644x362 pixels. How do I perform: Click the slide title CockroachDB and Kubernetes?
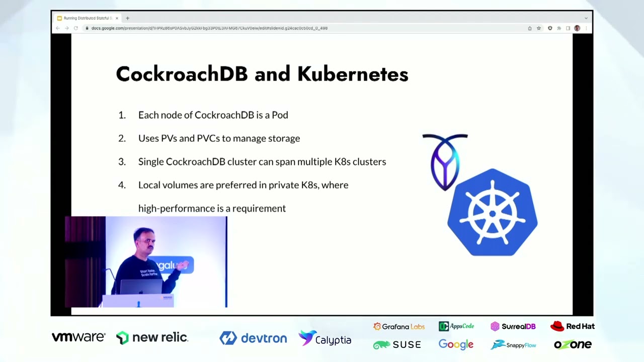coord(262,74)
